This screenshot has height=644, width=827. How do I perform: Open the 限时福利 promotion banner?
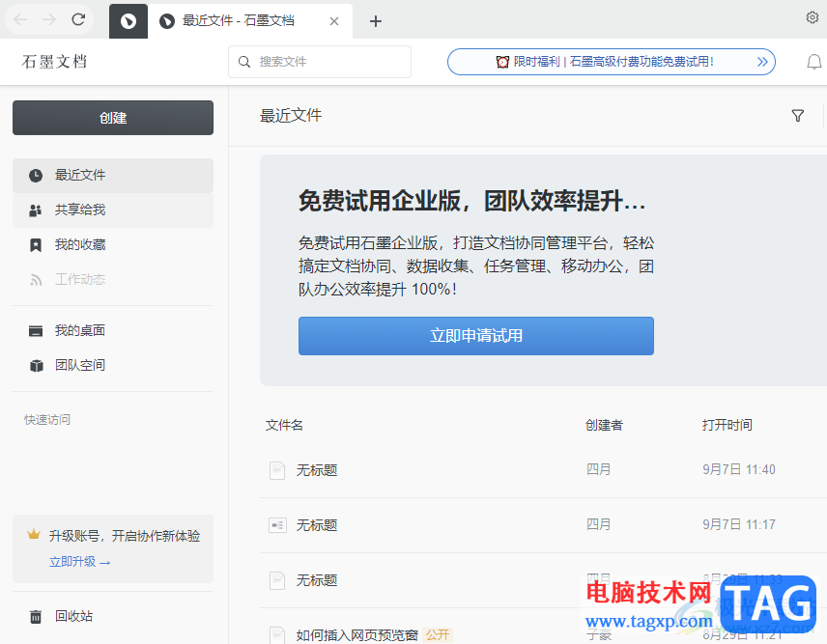[x=612, y=62]
